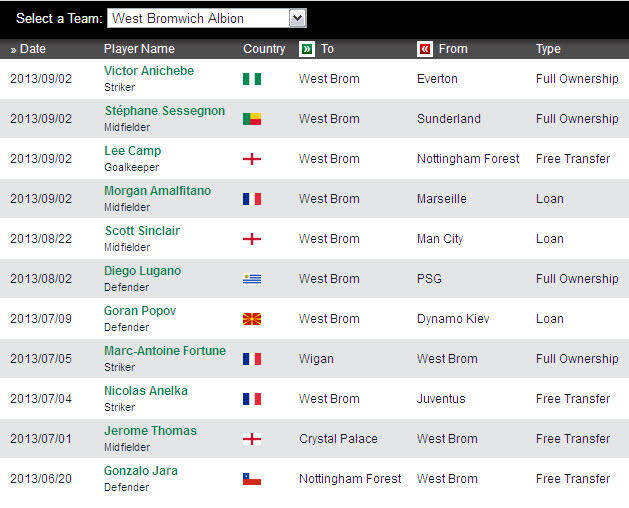Click the Type column header
The image size is (629, 508).
[x=548, y=49]
